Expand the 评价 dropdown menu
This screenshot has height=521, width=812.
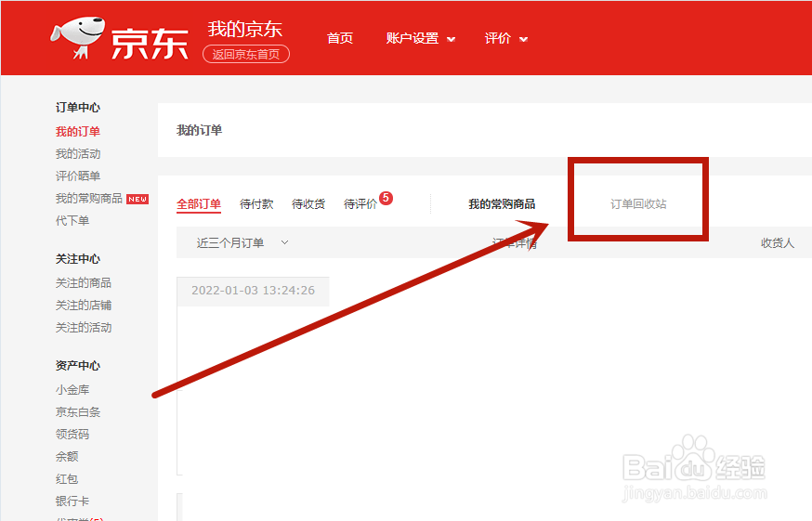[x=506, y=38]
